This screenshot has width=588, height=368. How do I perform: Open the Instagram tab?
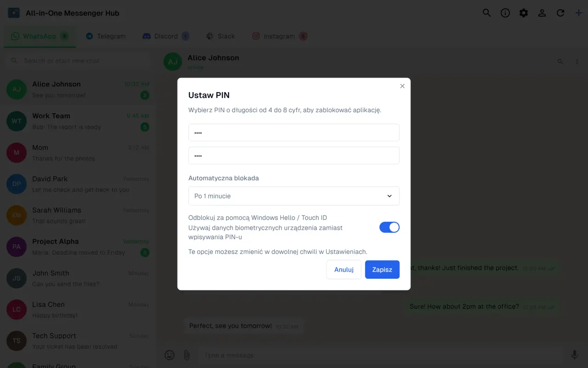[279, 36]
